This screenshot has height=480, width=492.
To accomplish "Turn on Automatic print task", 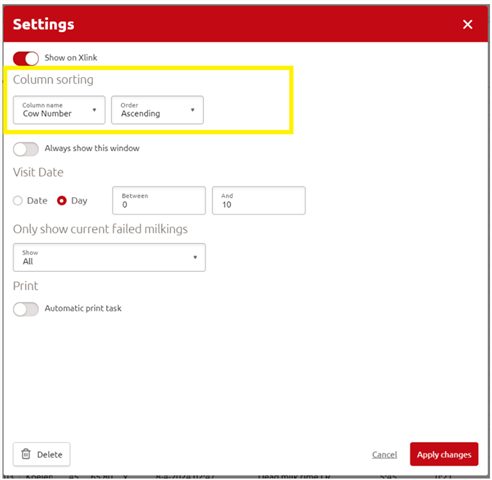I will pos(26,309).
